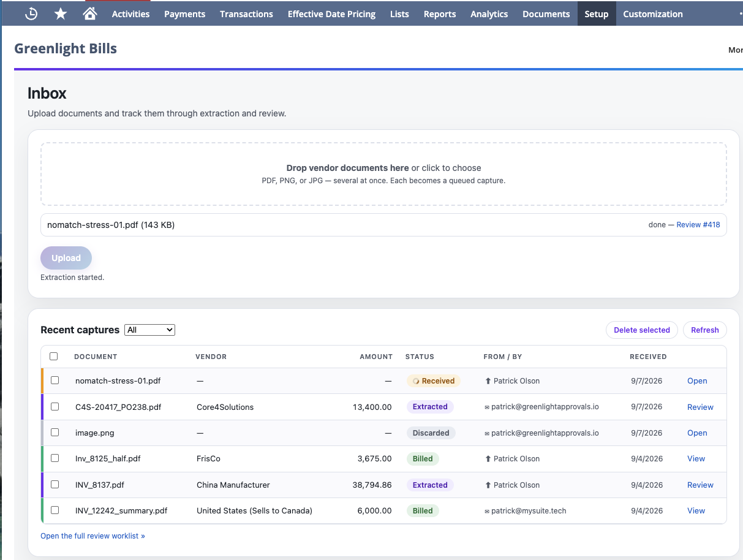This screenshot has height=560, width=743.
Task: Check the INV_12242_summary.pdf row checkbox
Action: pos(55,510)
